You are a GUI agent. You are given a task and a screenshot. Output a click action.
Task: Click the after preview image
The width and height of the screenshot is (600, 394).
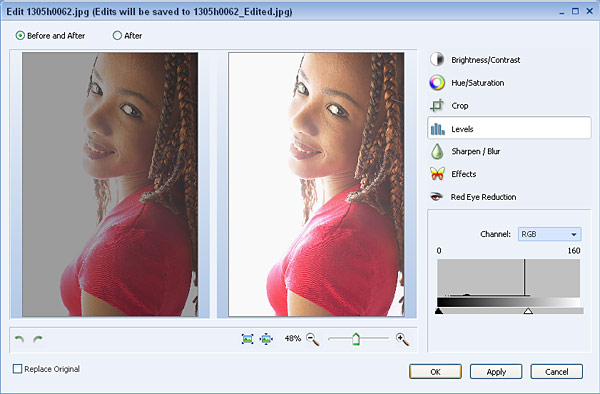[x=316, y=184]
